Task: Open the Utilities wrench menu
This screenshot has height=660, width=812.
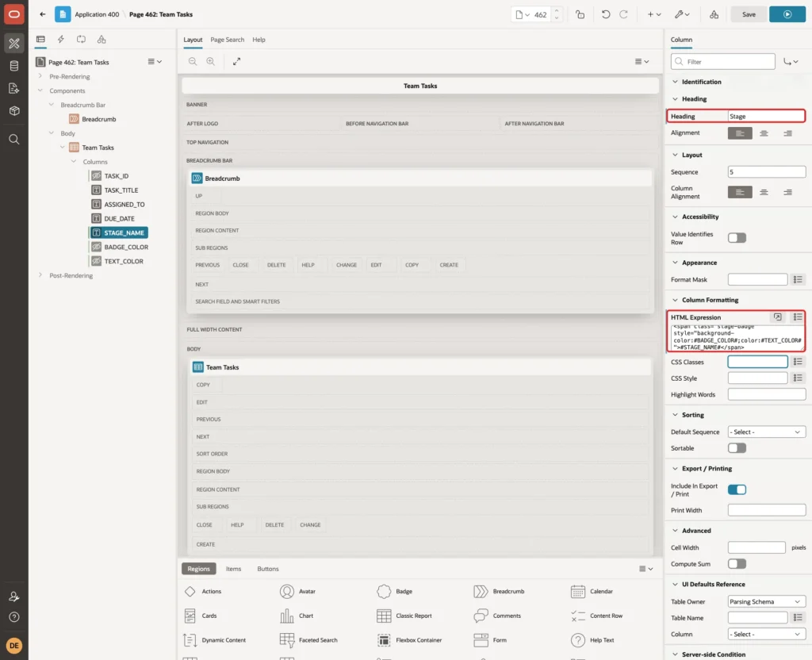Action: pyautogui.click(x=682, y=14)
